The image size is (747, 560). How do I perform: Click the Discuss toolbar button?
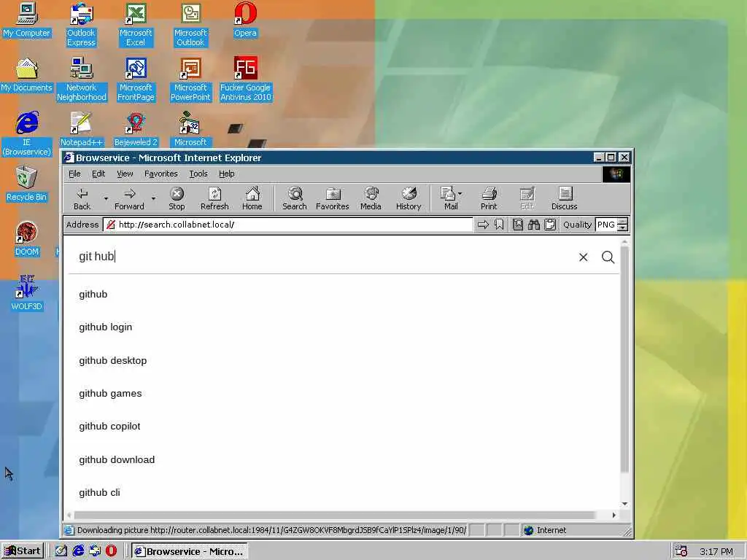(565, 198)
